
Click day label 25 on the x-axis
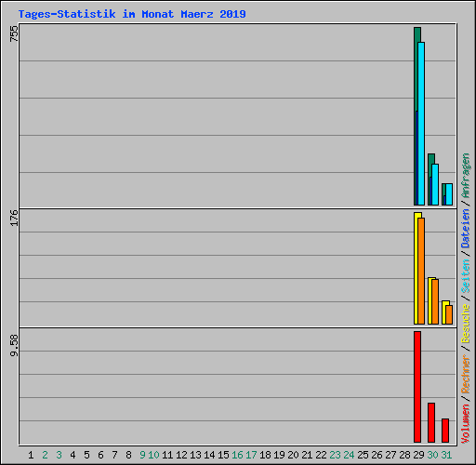(x=363, y=455)
